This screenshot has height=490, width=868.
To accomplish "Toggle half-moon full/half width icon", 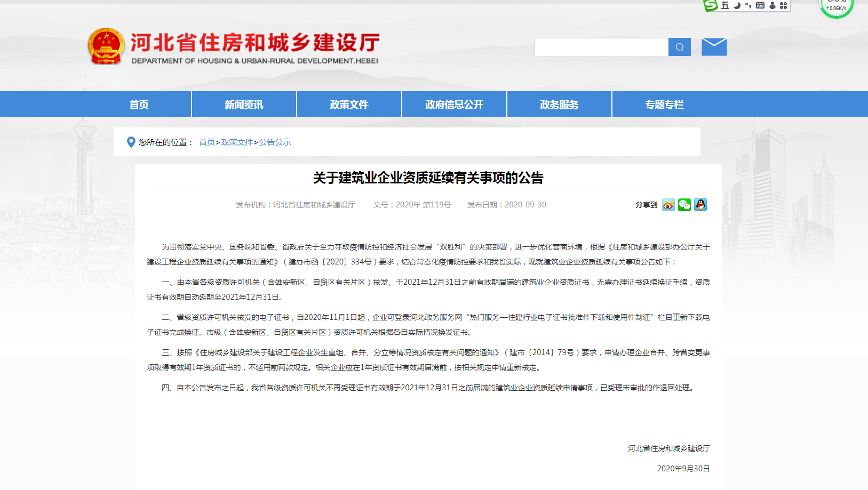I will point(737,5).
